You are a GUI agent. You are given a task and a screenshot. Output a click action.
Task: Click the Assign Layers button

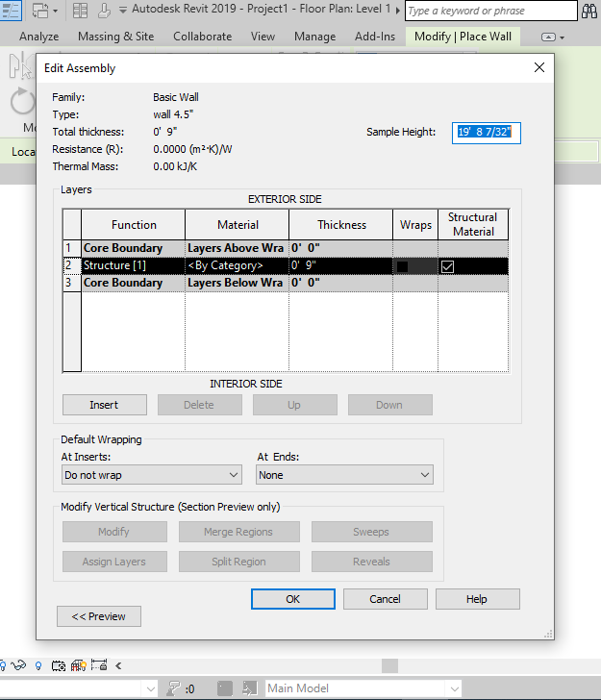click(114, 562)
